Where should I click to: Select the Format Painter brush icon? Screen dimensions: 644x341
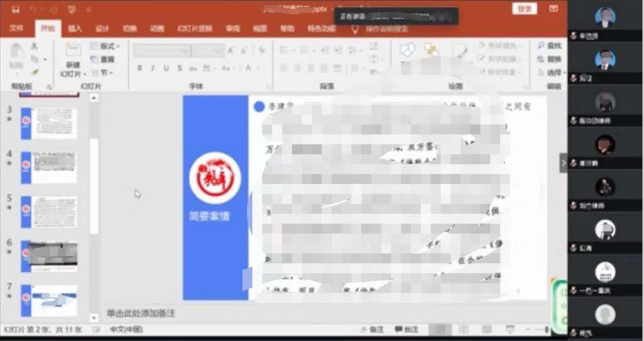pos(34,72)
